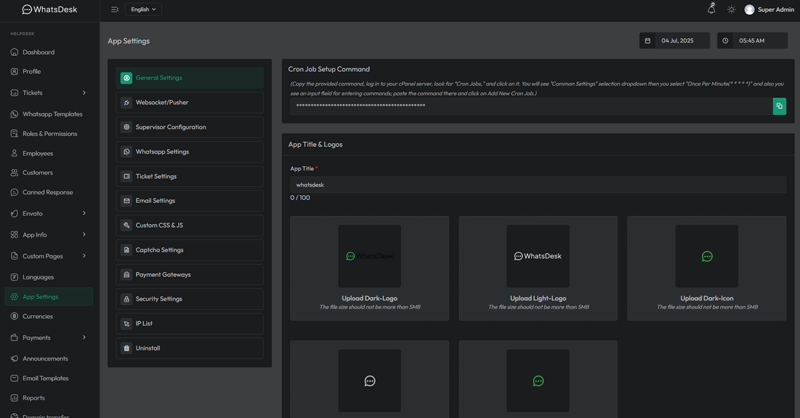
Task: Click the calendar icon beside the date
Action: point(648,41)
